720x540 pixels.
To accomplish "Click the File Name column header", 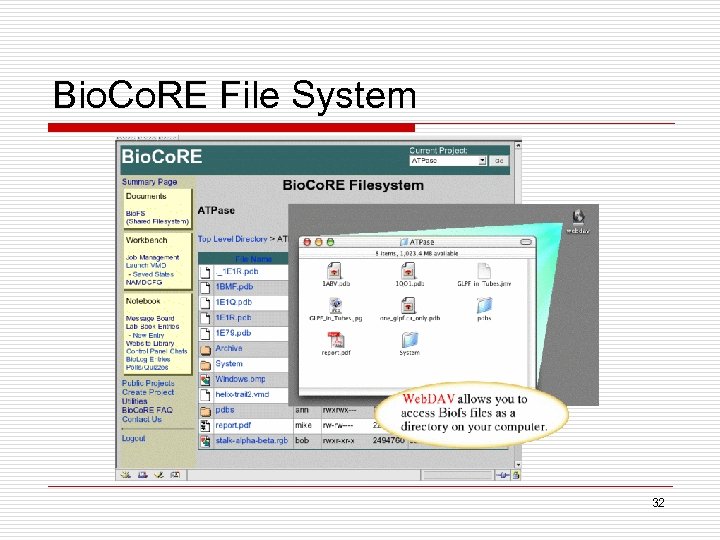I will pyautogui.click(x=253, y=259).
